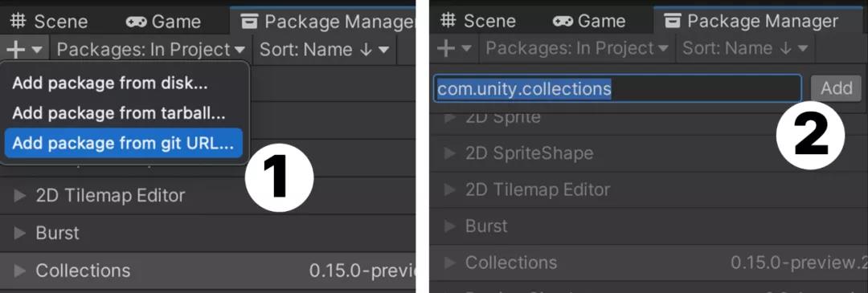Screen dimensions: 868x293
Task: Open 'Sort: Name' dropdown in left panel
Action: tap(325, 49)
